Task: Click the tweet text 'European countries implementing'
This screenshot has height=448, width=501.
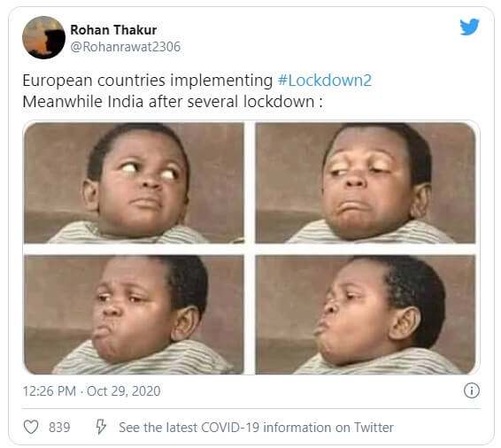Action: 147,81
